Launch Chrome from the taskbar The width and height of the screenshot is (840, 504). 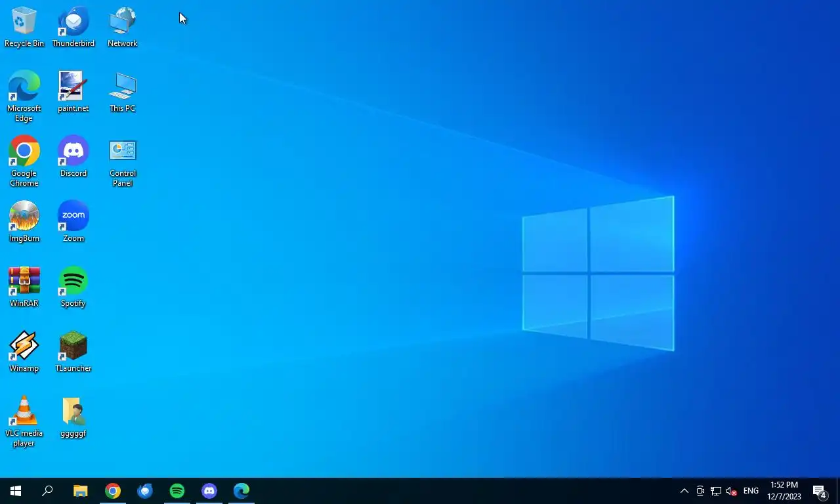click(x=113, y=491)
